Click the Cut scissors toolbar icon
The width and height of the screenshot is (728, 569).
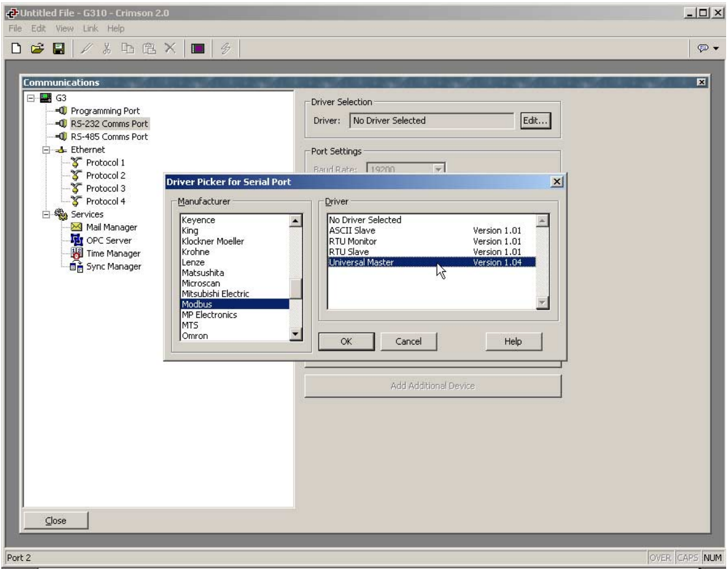coord(107,49)
